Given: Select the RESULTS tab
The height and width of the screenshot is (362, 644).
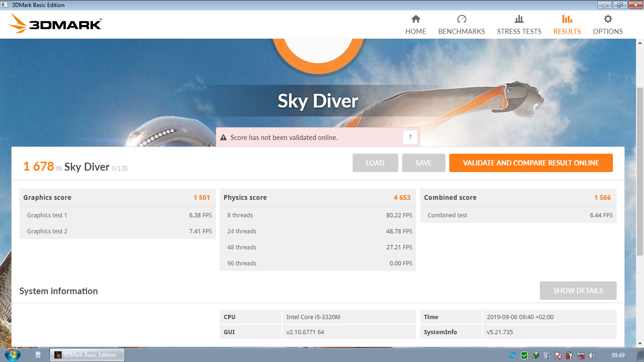Looking at the screenshot, I should (567, 25).
